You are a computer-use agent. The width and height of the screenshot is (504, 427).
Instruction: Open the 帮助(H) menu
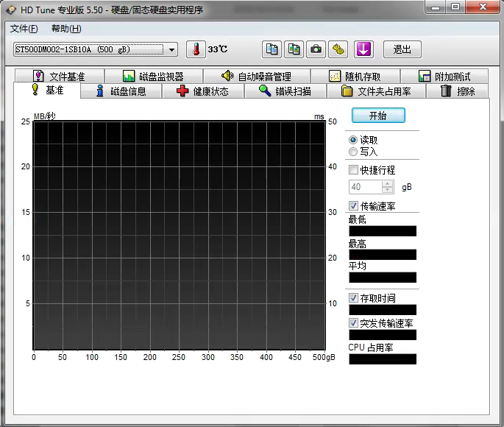click(66, 29)
